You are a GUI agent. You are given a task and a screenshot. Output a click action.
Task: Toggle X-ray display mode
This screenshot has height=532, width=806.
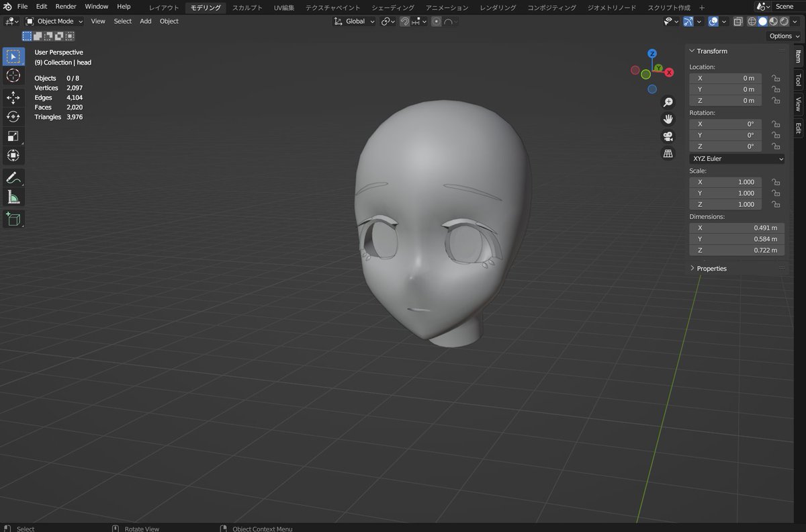coord(737,21)
